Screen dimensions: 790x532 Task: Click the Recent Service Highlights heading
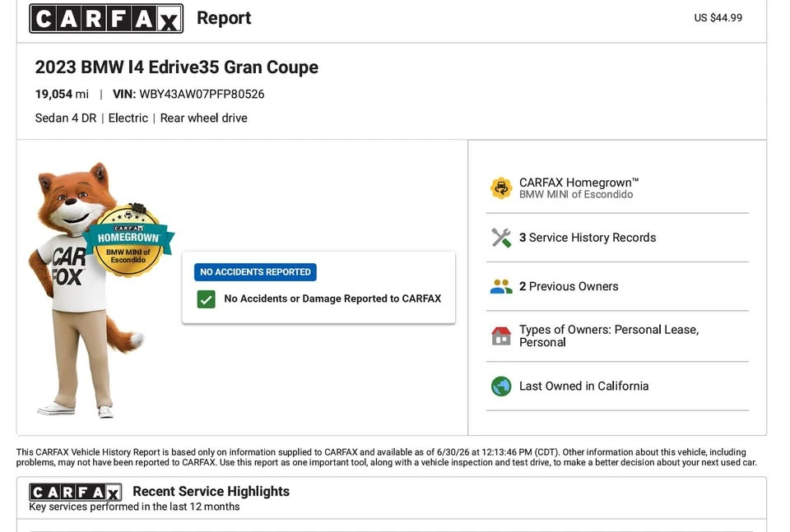(211, 491)
